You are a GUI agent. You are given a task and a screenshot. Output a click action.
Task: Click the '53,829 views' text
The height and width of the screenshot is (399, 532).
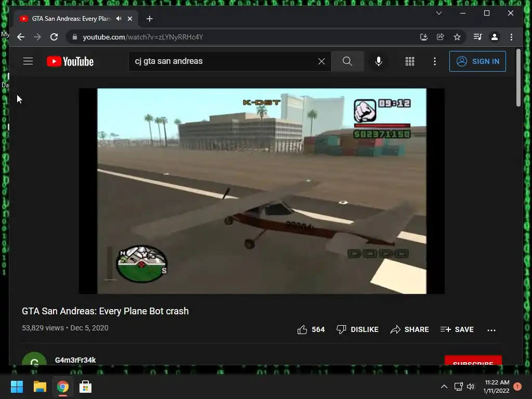tap(43, 328)
